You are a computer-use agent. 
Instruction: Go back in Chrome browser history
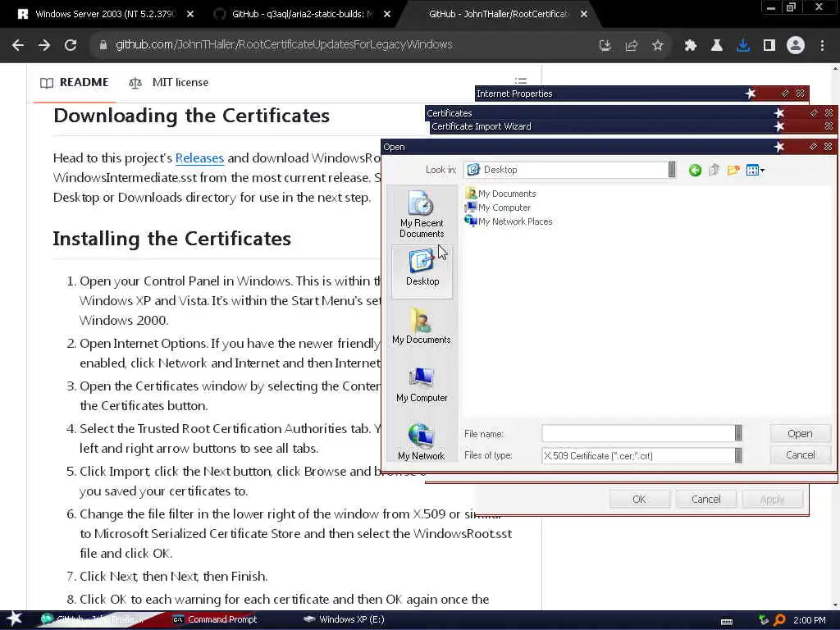click(18, 46)
